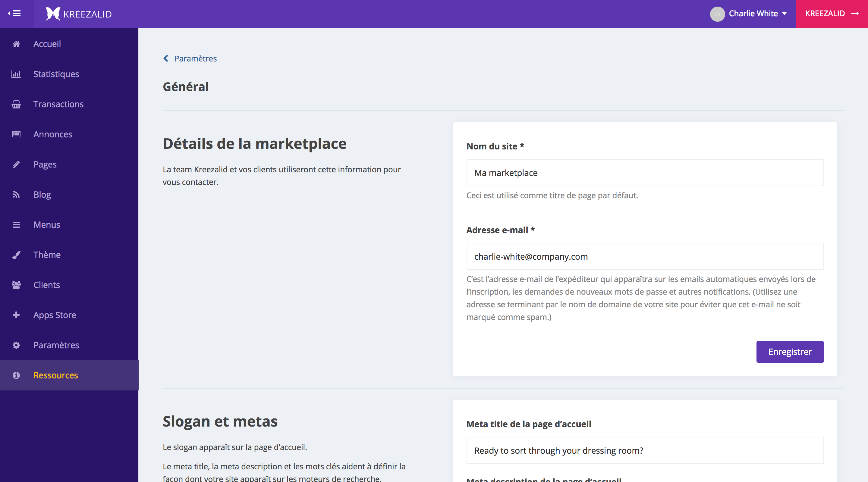Click the Thème sidebar icon
Screen dimensions: 868x482
(15, 254)
